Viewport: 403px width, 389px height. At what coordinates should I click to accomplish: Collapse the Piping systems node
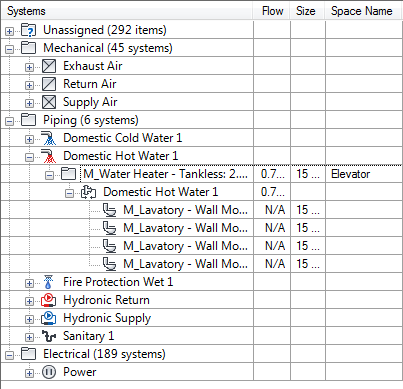9,121
